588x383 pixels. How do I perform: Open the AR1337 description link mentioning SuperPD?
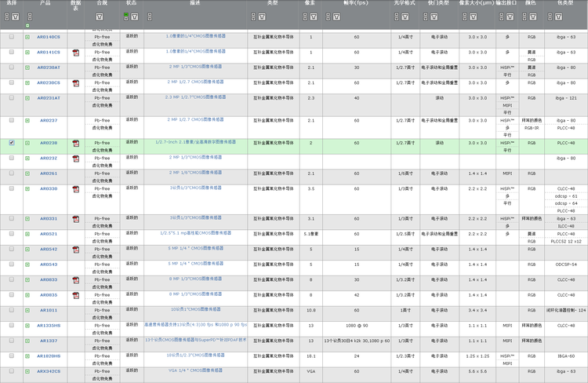(x=195, y=340)
